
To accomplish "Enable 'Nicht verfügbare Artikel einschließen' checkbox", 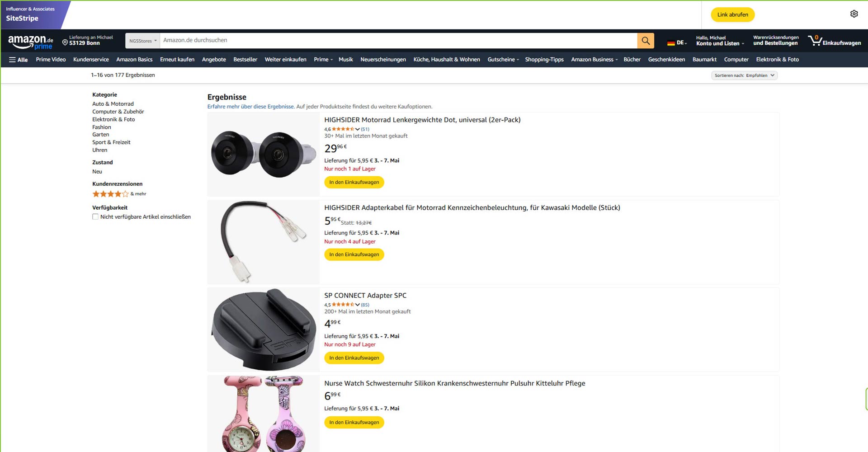I will (95, 217).
